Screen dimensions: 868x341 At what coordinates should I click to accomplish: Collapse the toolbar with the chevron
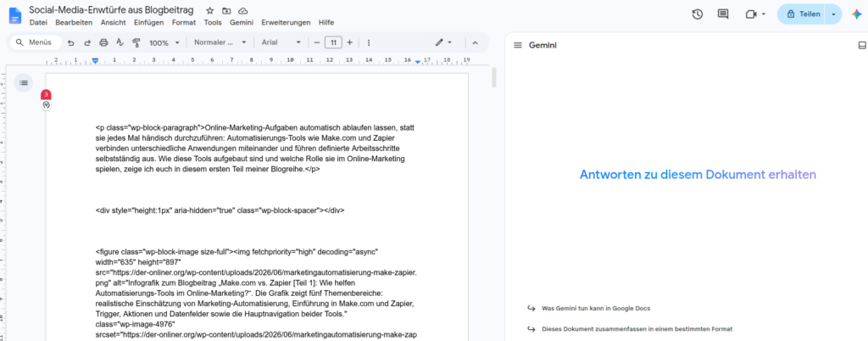click(475, 42)
